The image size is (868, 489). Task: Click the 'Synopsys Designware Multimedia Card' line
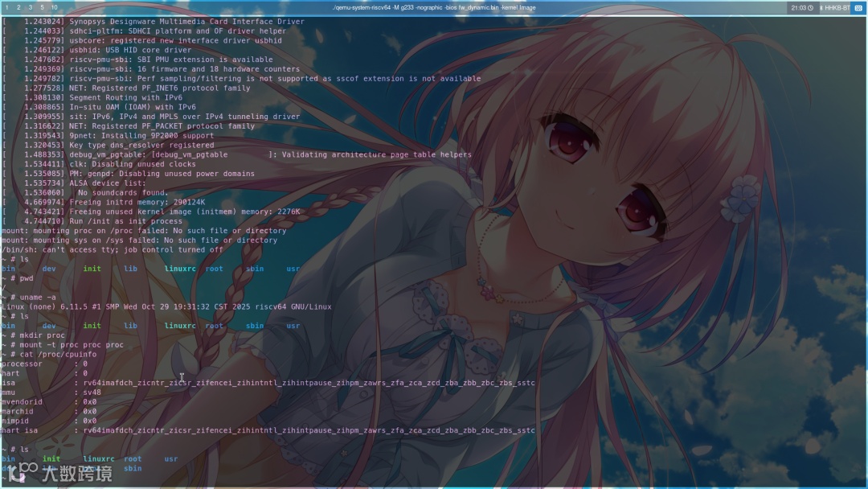click(154, 22)
